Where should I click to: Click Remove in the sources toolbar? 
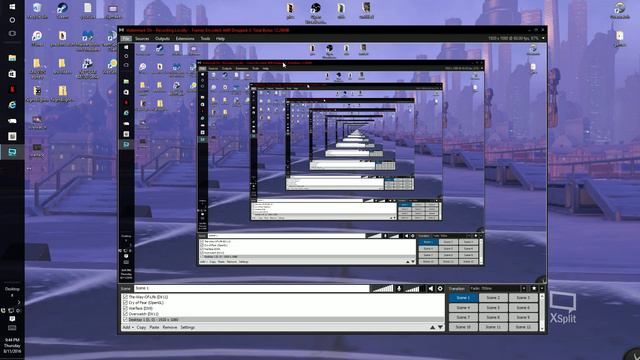170,327
